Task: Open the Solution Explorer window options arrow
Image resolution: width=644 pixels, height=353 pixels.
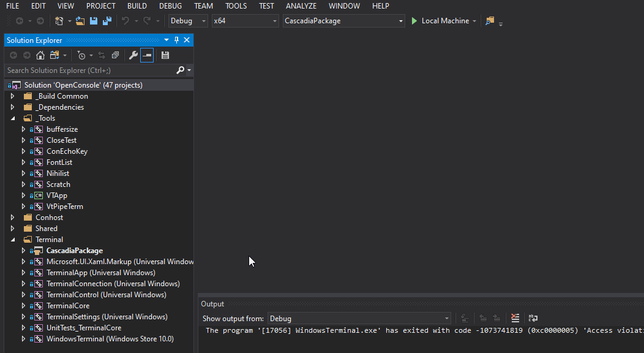Action: click(x=167, y=40)
